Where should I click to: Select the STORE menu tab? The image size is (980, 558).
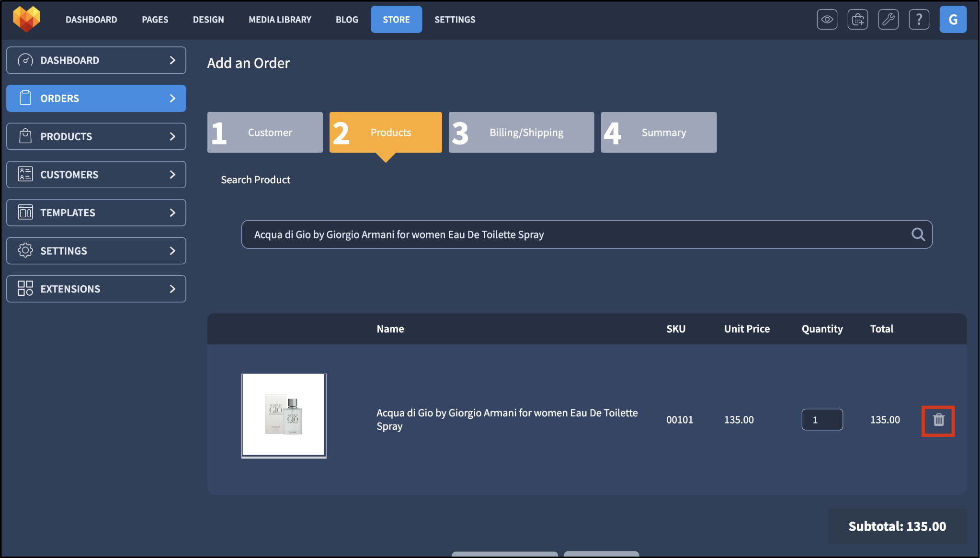(x=396, y=20)
